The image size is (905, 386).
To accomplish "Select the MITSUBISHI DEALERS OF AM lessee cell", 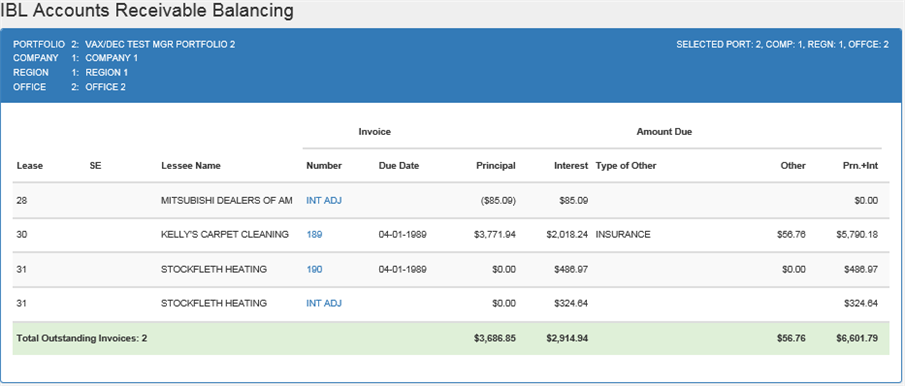I will click(x=227, y=201).
